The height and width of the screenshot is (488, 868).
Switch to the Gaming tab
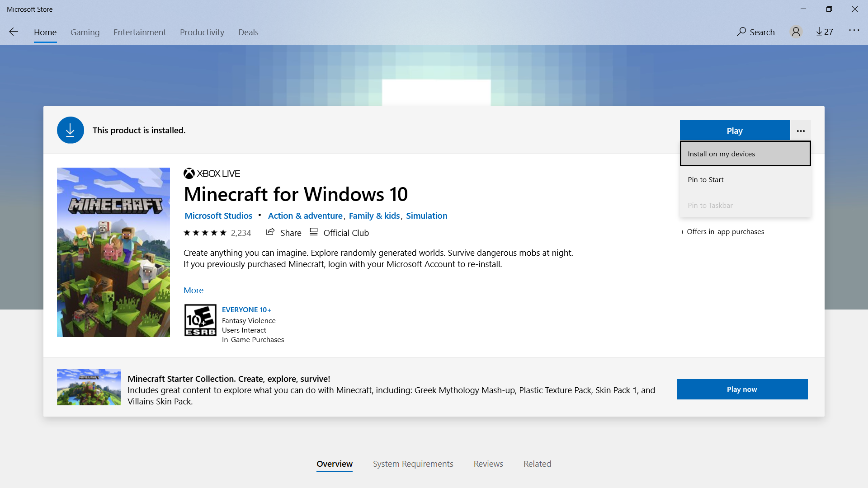point(85,32)
